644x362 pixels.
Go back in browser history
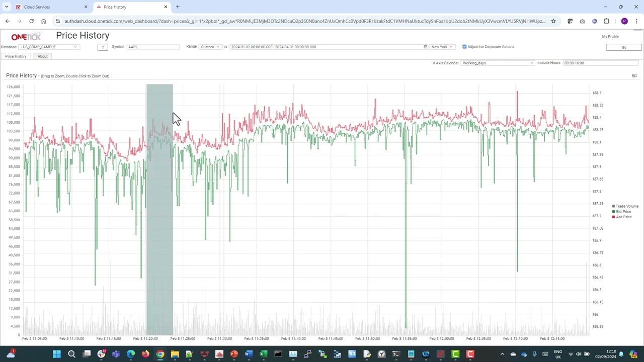pos(7,21)
